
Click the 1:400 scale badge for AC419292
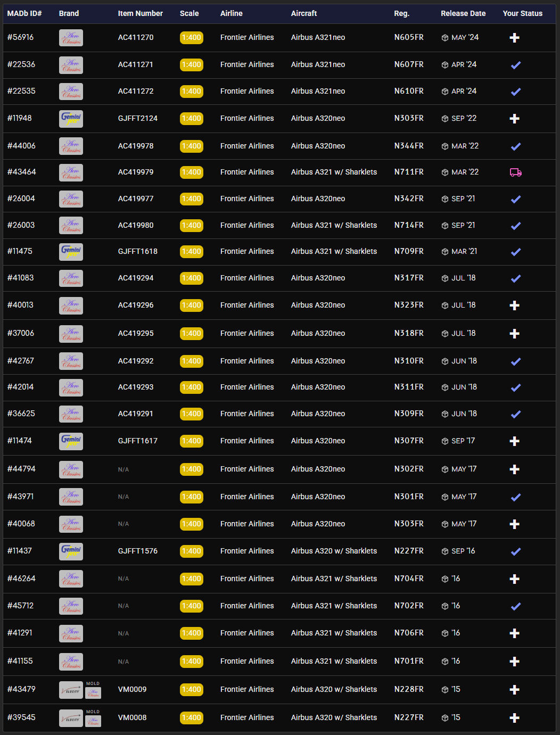coord(191,361)
